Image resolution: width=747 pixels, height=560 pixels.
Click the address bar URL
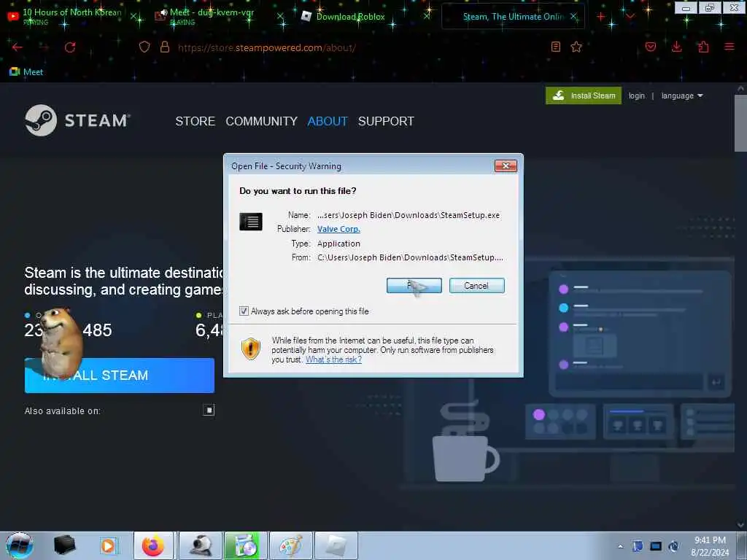[x=267, y=47]
